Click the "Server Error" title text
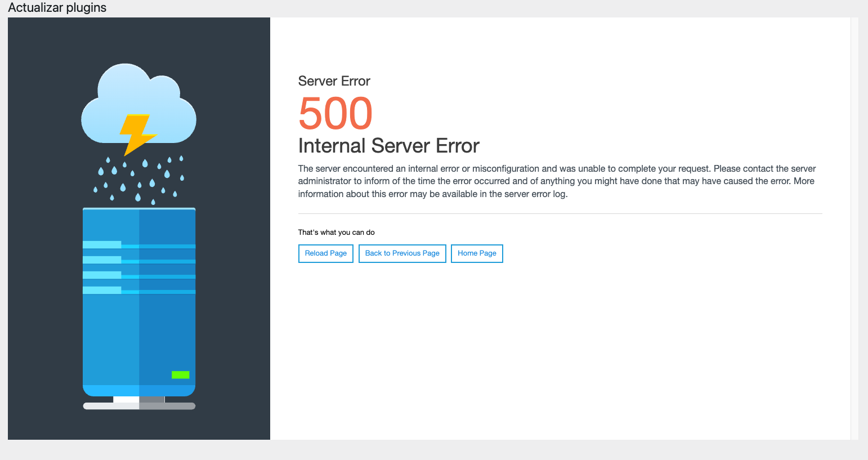The width and height of the screenshot is (868, 460). (x=334, y=81)
